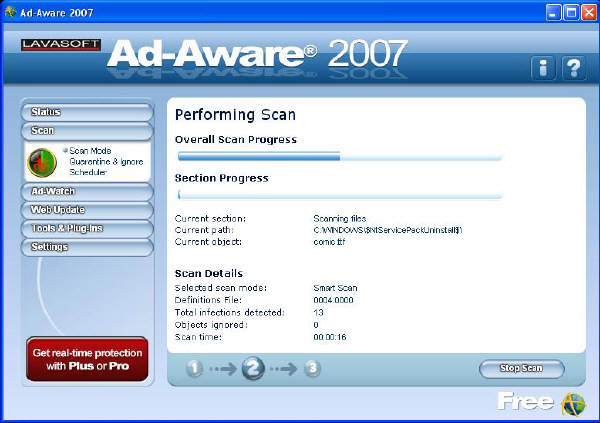Click the Free edition globe icon
Screen dimensions: 600x423
(574, 404)
